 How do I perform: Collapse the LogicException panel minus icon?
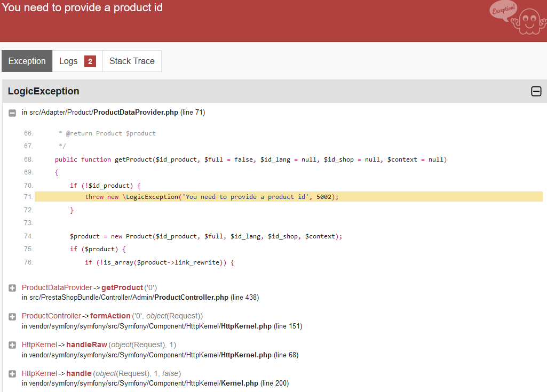[x=536, y=91]
